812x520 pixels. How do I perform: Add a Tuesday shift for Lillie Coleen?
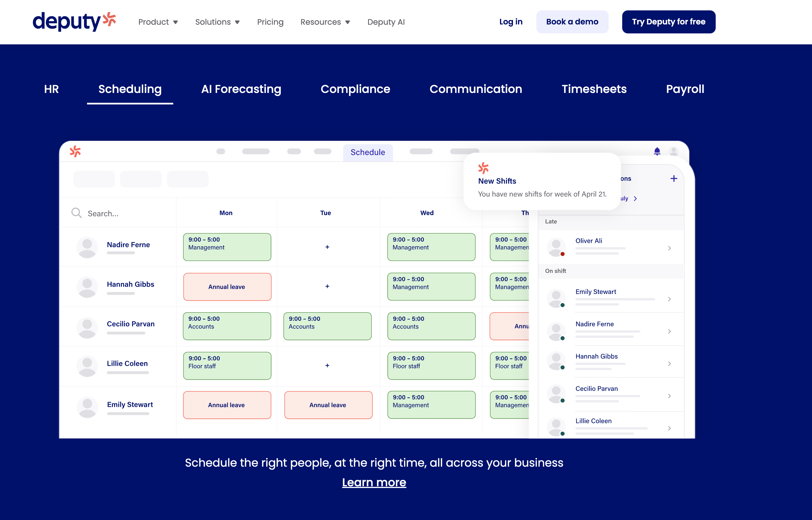(327, 366)
